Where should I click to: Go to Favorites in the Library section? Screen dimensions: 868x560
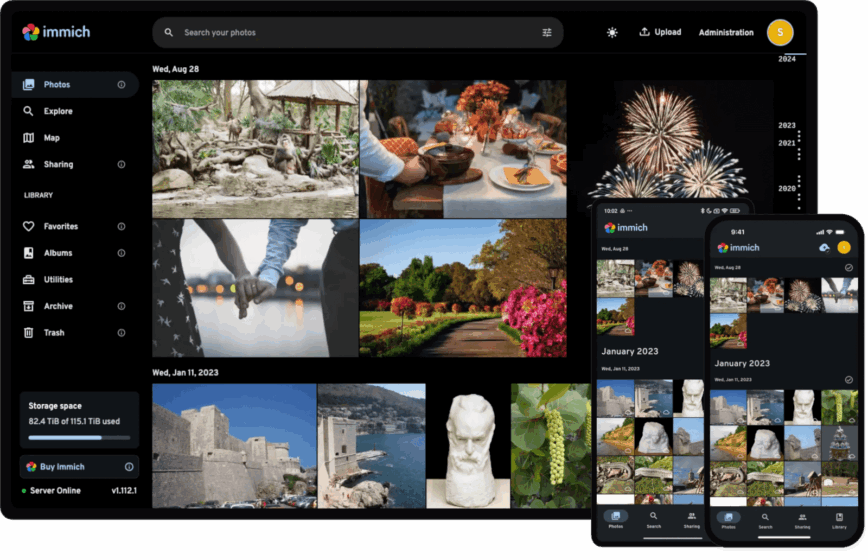coord(60,227)
